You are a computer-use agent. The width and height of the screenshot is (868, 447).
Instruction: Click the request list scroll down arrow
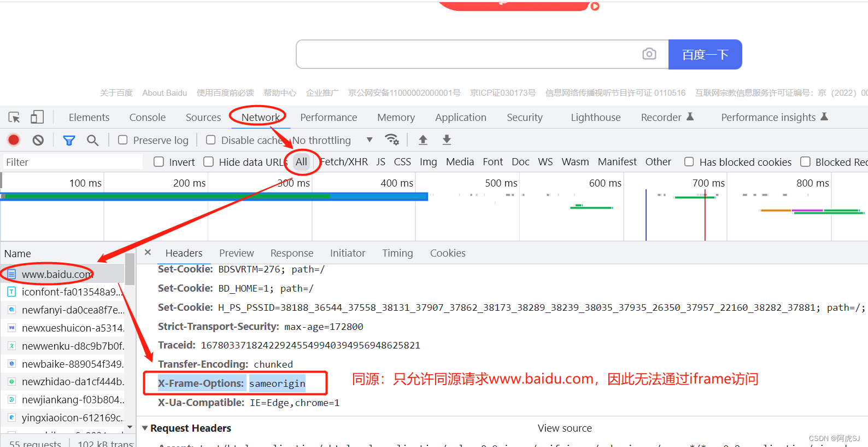(x=130, y=427)
